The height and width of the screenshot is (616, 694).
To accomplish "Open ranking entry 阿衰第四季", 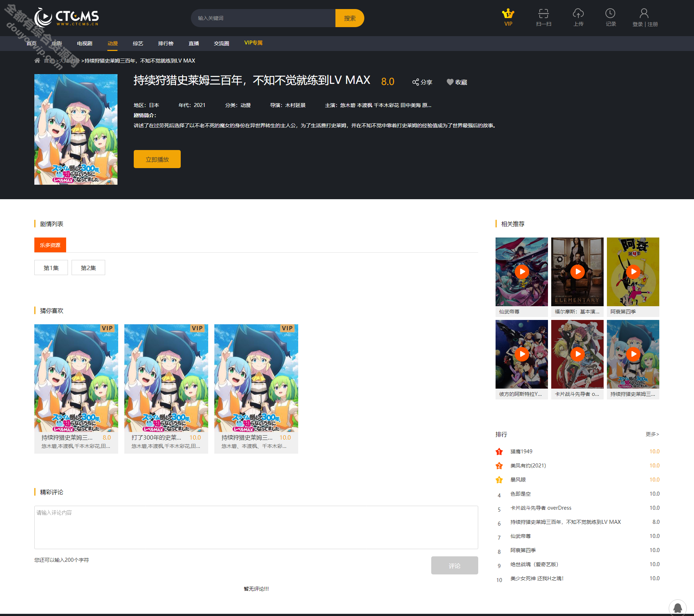I will pos(523,550).
